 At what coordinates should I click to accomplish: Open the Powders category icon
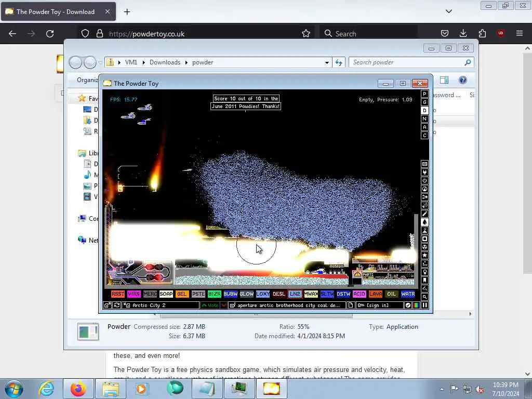click(424, 230)
